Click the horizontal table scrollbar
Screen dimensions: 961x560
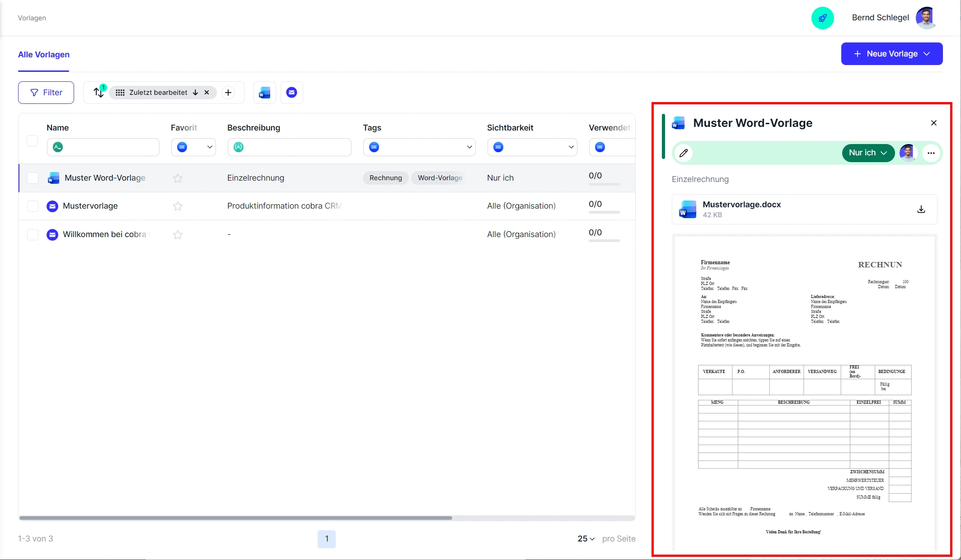tap(235, 518)
